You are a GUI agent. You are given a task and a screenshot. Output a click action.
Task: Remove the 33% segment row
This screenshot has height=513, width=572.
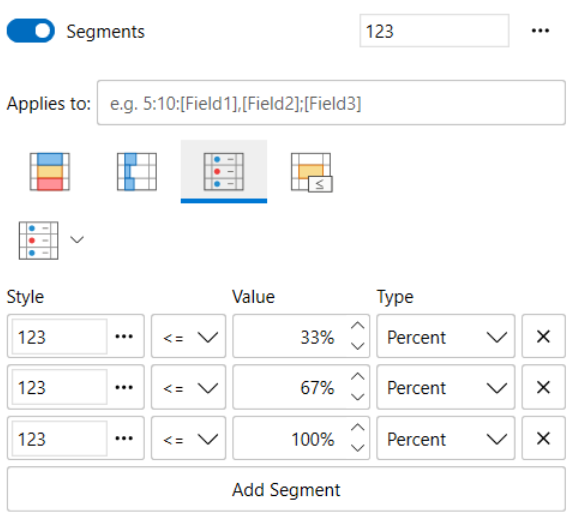click(x=544, y=336)
